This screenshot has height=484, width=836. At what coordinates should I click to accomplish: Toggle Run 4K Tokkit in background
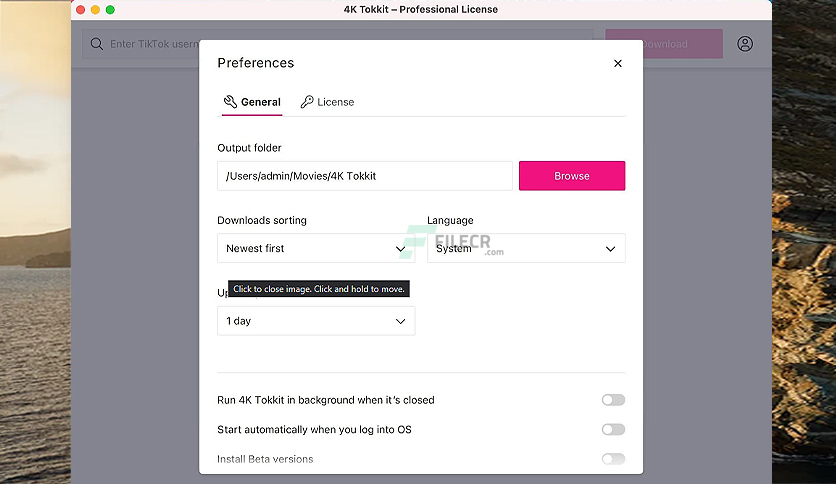pos(613,400)
